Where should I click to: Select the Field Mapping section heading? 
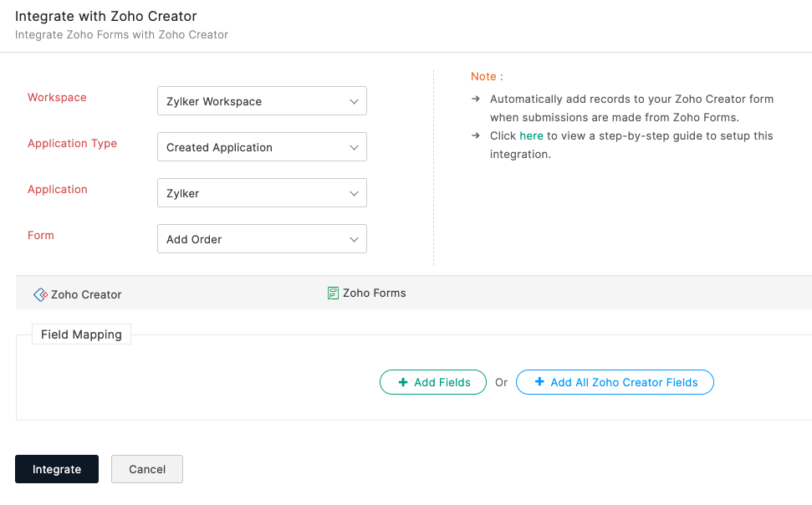tap(81, 334)
